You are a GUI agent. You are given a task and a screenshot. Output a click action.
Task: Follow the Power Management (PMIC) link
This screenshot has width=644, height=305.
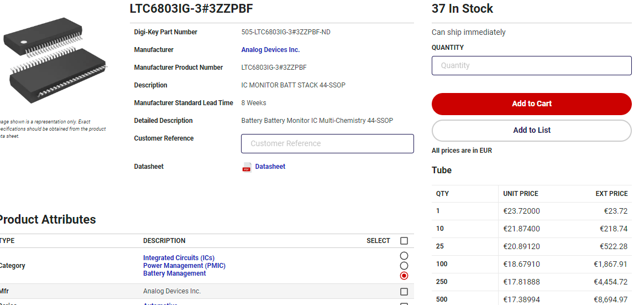click(184, 266)
